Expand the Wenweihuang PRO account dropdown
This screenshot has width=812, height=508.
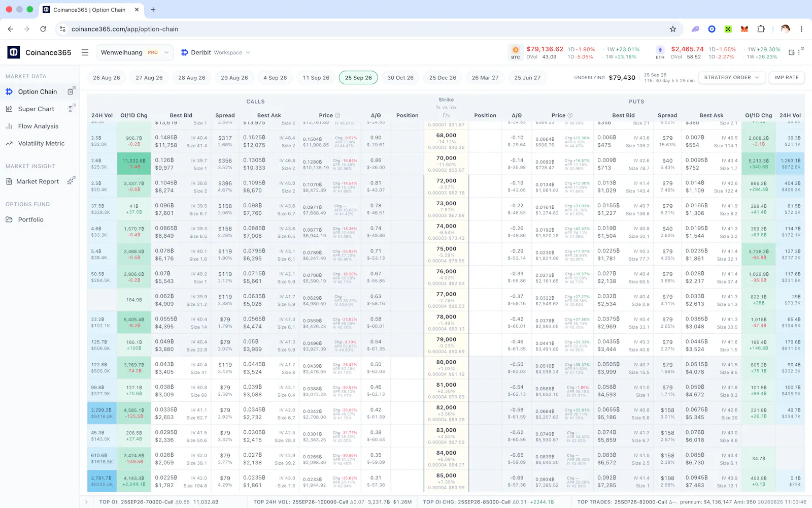134,52
